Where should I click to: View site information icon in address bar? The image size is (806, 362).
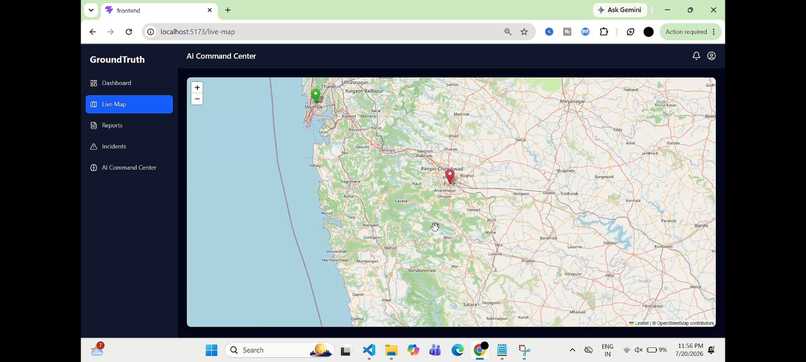coord(150,32)
